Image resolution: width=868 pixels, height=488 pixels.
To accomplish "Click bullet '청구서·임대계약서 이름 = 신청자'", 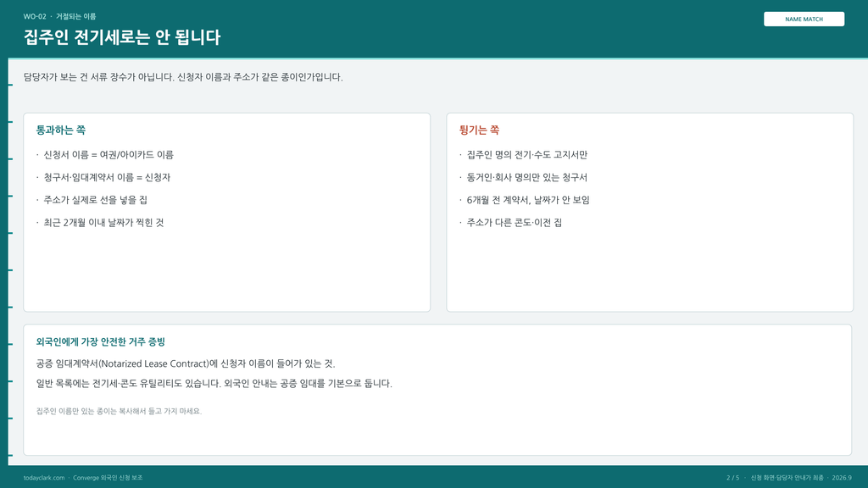I will click(107, 178).
